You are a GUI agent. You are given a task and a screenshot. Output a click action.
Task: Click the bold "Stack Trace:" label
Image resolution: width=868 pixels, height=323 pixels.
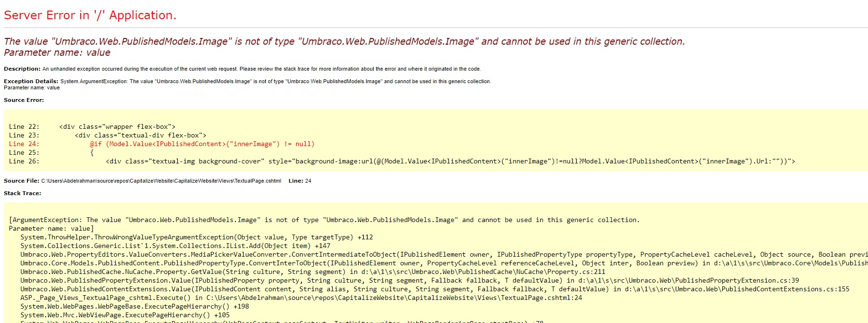(x=23, y=193)
